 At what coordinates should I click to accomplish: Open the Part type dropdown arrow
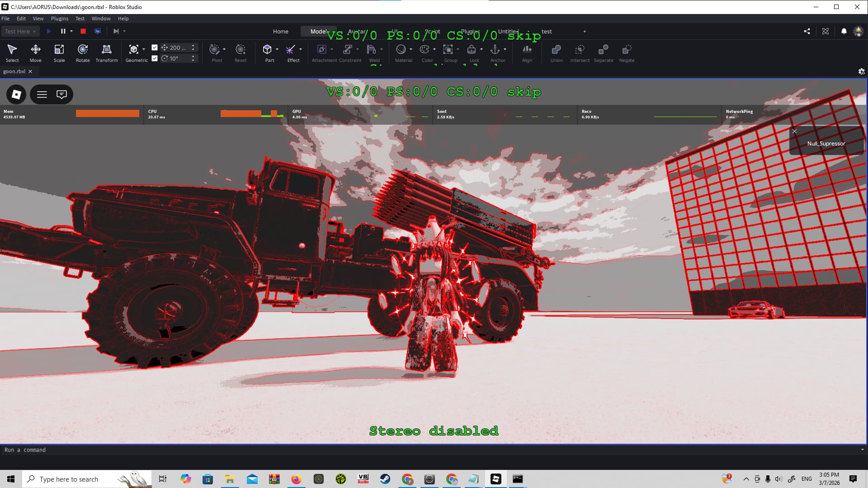point(277,49)
